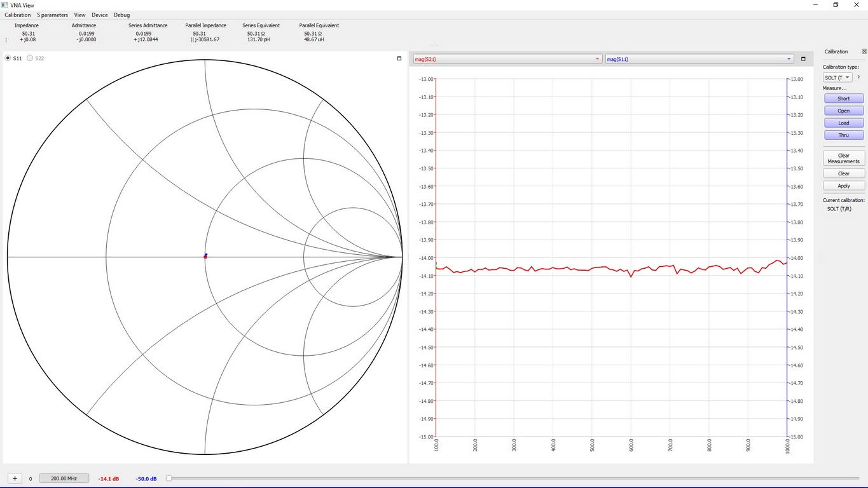
Task: Maximize the Smith chart panel
Action: (x=399, y=58)
